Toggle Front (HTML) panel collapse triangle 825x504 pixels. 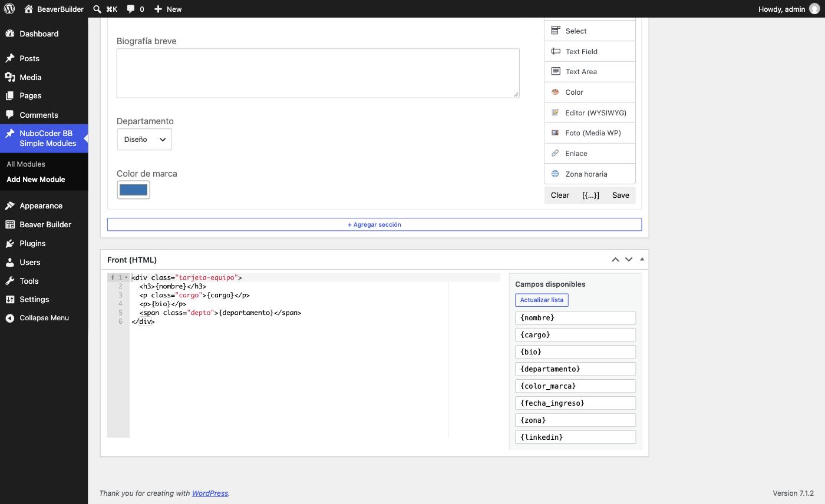[642, 259]
